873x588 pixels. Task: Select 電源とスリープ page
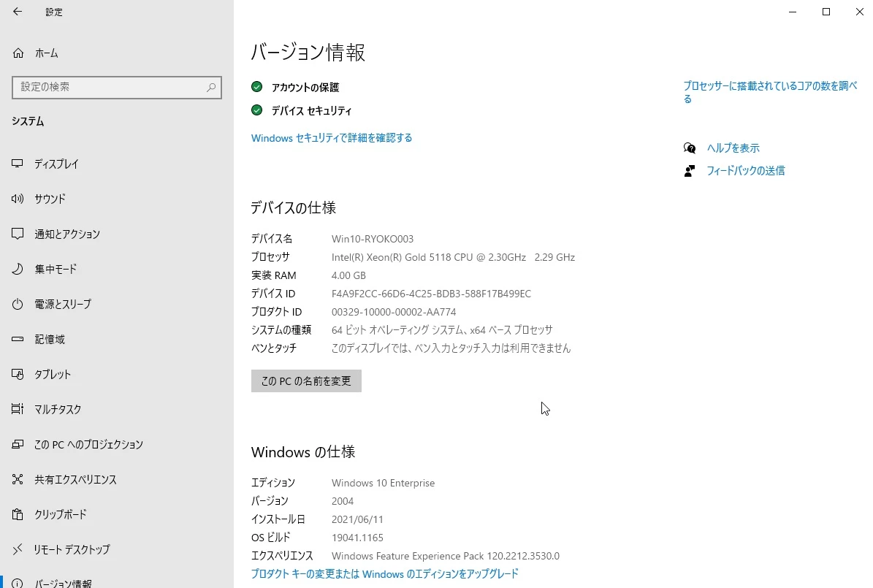[x=62, y=305]
